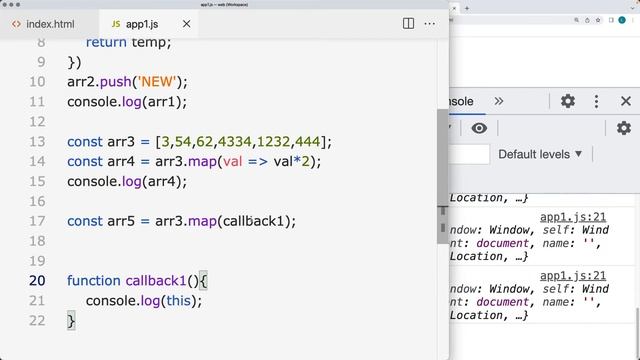Create live expression with eye icon
Image resolution: width=640 pixels, height=360 pixels.
click(479, 128)
